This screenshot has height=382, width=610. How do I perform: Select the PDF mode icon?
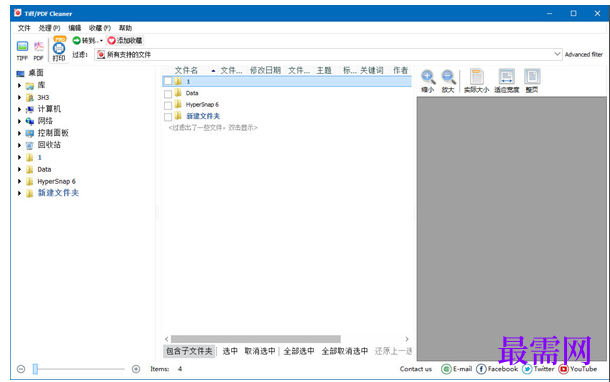(39, 46)
